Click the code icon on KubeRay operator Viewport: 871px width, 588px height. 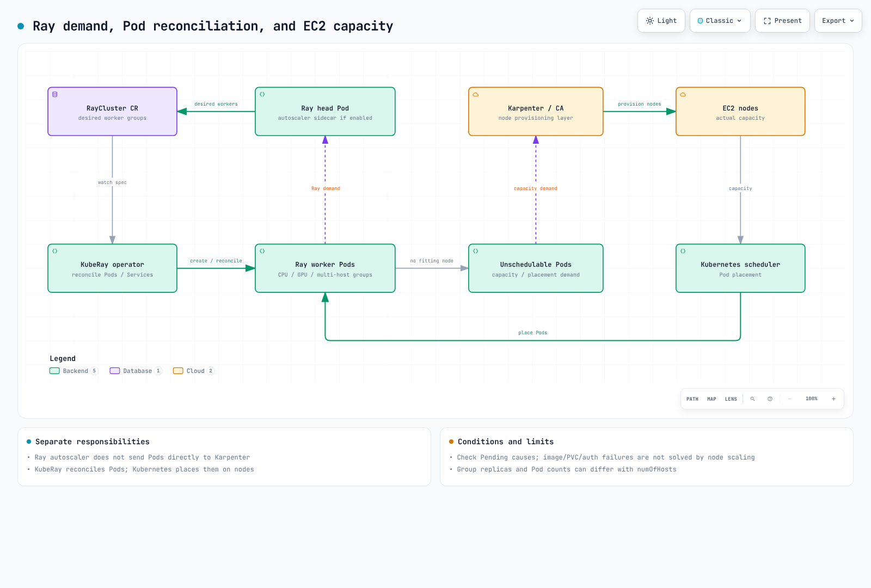coord(55,251)
